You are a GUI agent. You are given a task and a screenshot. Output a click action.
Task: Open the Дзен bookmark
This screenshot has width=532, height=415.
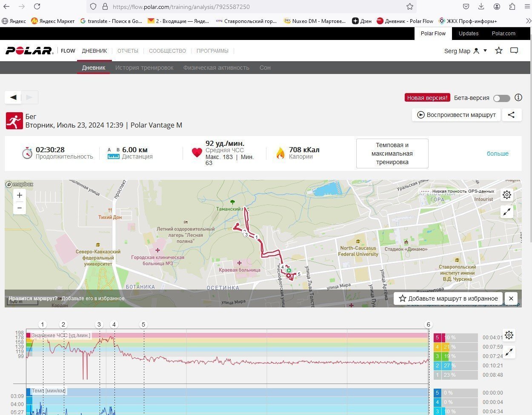(x=362, y=21)
